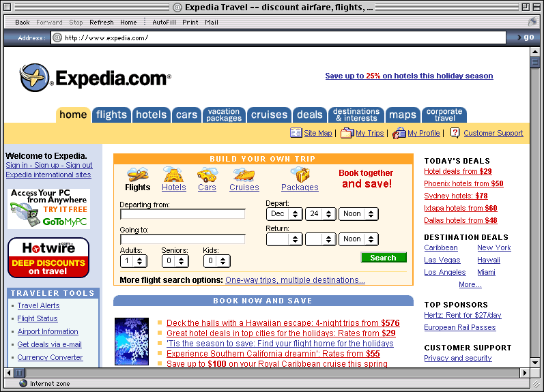This screenshot has height=392, width=544.
Task: Select the Hotels building icon
Action: [174, 175]
